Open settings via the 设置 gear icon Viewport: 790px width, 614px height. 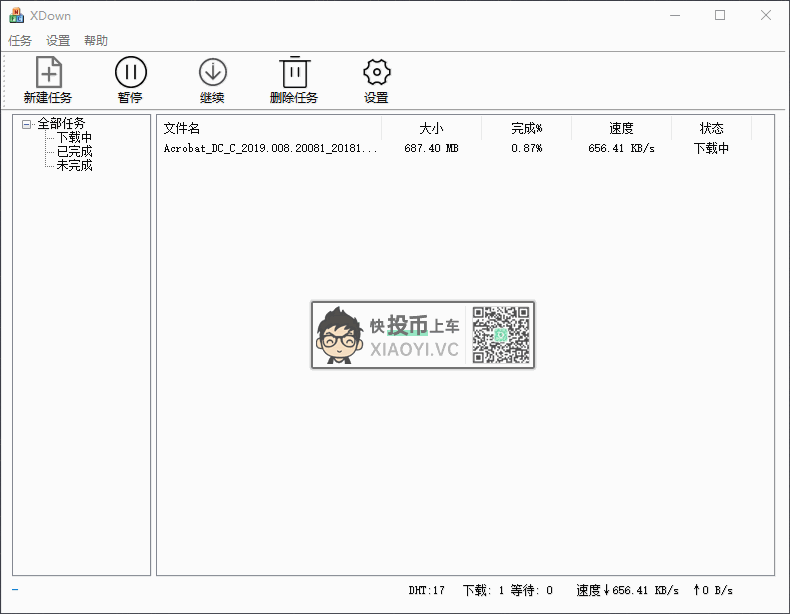376,73
